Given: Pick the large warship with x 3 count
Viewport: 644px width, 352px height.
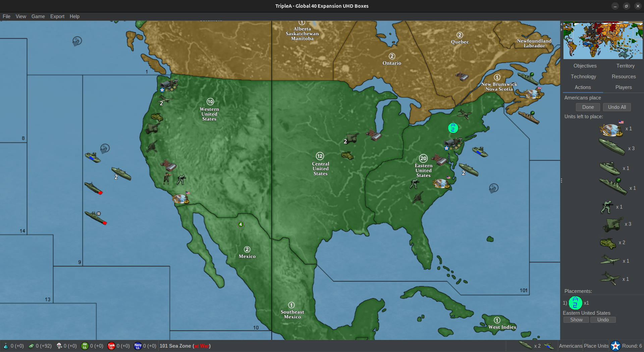Looking at the screenshot, I should 612,147.
